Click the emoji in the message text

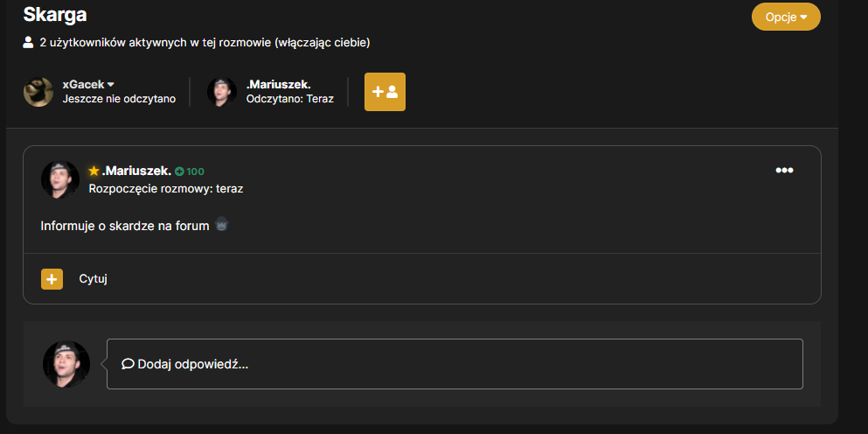tap(221, 225)
